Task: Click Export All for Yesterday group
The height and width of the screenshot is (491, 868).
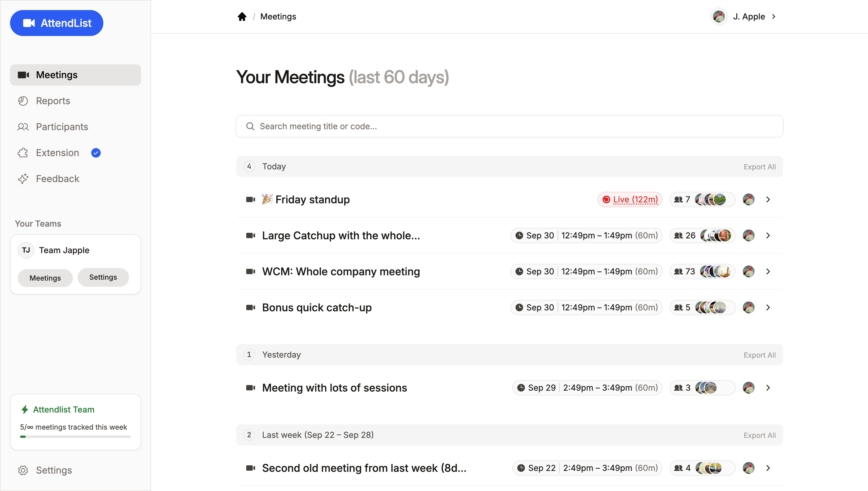Action: pos(759,355)
